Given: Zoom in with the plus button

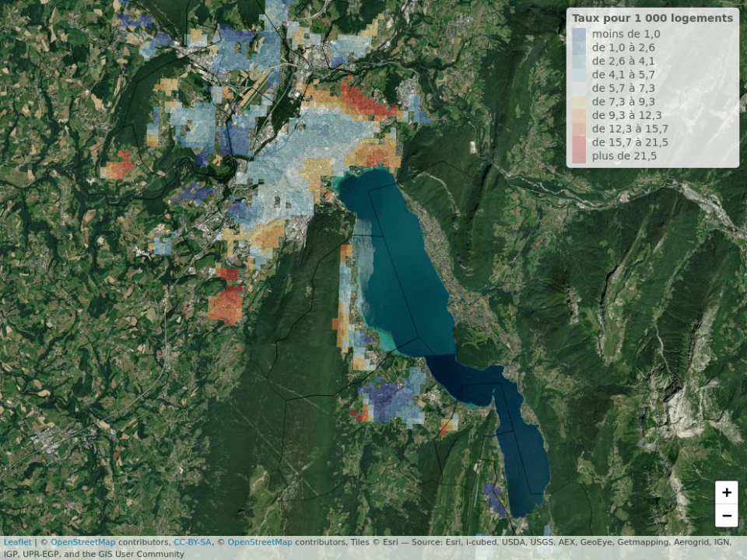Looking at the screenshot, I should [x=726, y=492].
